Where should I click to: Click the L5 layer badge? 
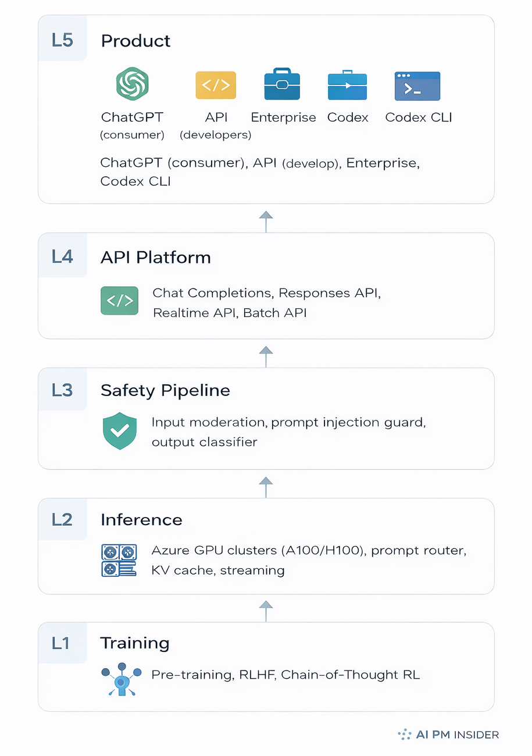(62, 41)
